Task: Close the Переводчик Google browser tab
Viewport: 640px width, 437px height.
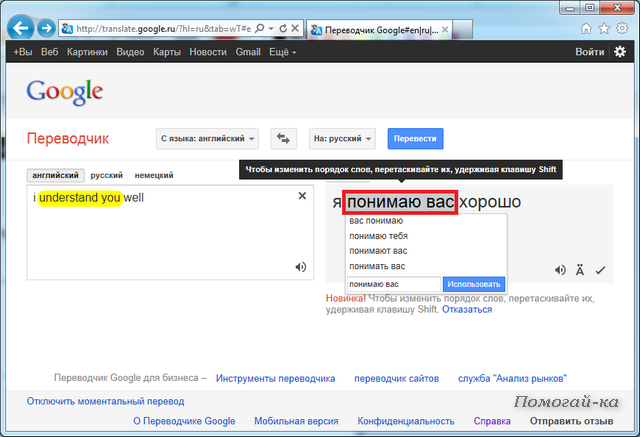Action: point(445,30)
